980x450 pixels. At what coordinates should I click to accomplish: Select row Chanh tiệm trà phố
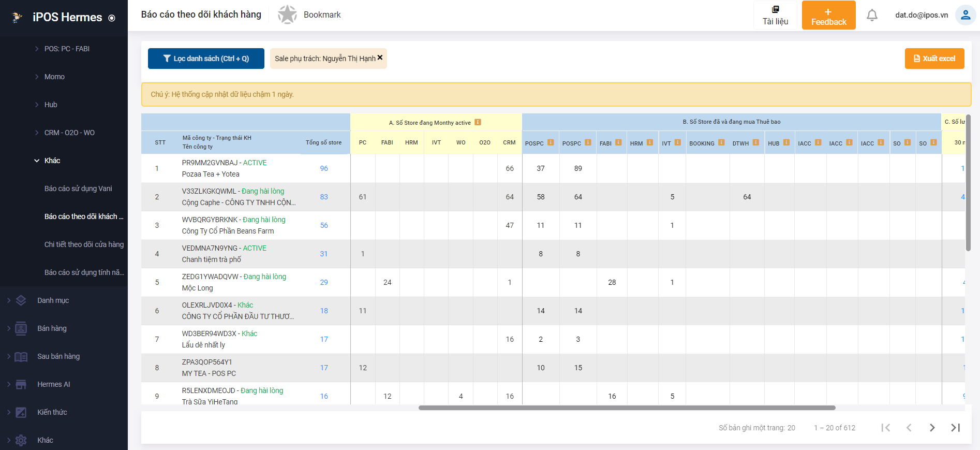[x=553, y=254]
